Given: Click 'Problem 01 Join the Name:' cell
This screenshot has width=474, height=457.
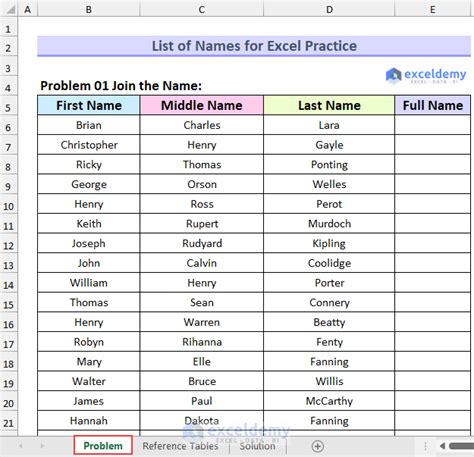Looking at the screenshot, I should pyautogui.click(x=121, y=86).
